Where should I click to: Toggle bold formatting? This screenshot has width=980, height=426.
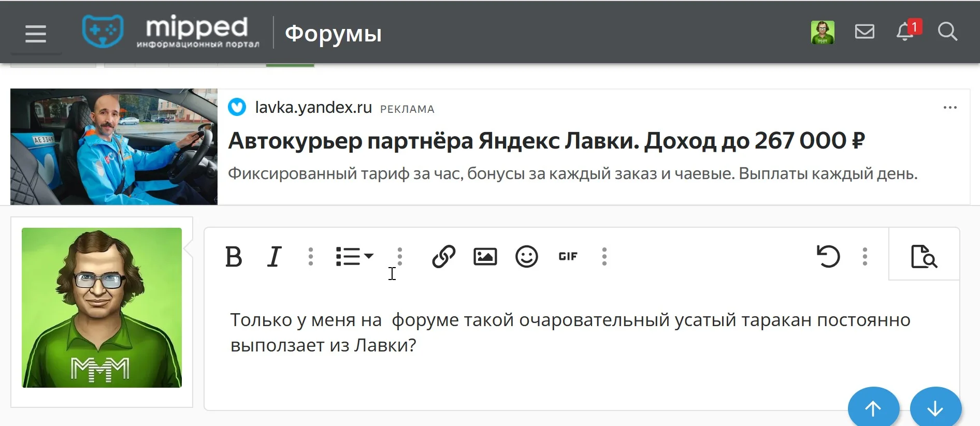coord(234,257)
